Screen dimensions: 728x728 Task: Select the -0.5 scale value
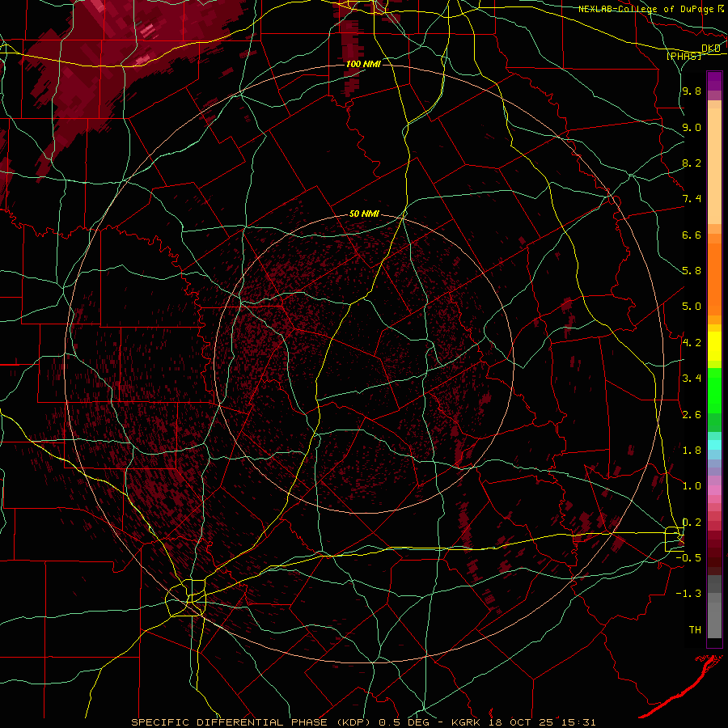(688, 558)
